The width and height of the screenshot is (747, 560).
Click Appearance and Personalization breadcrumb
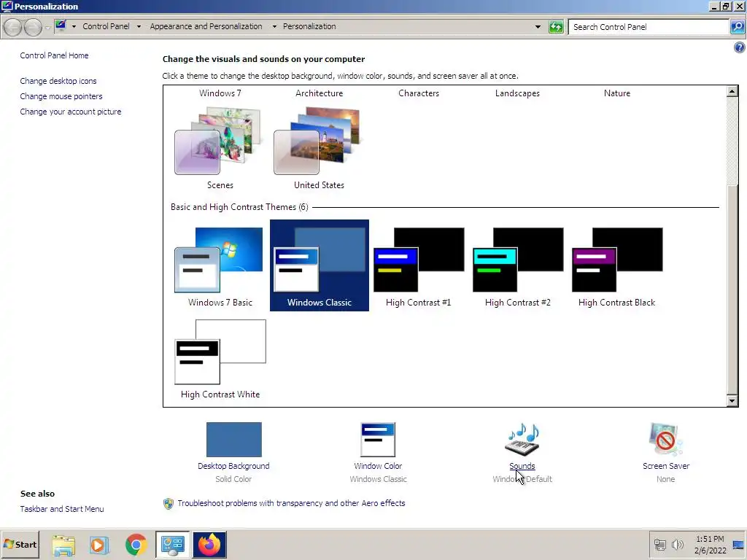click(206, 26)
